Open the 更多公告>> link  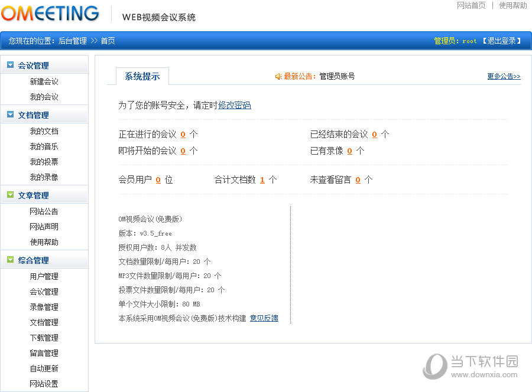[504, 76]
